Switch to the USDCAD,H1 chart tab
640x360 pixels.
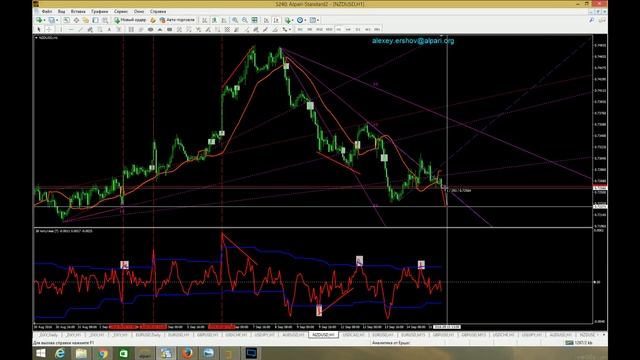(353, 335)
